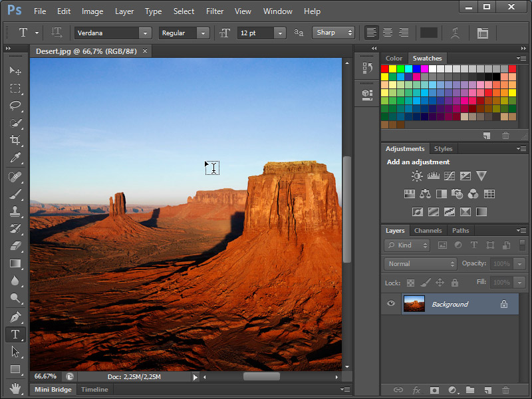Hide the Background layer visibility eye
Image resolution: width=532 pixels, height=399 pixels.
tap(391, 304)
